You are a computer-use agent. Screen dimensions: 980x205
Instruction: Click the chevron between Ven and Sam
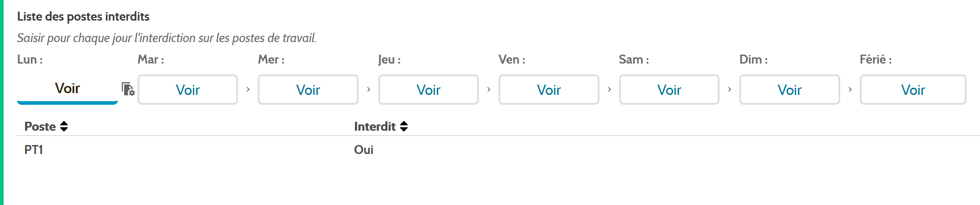pos(609,90)
